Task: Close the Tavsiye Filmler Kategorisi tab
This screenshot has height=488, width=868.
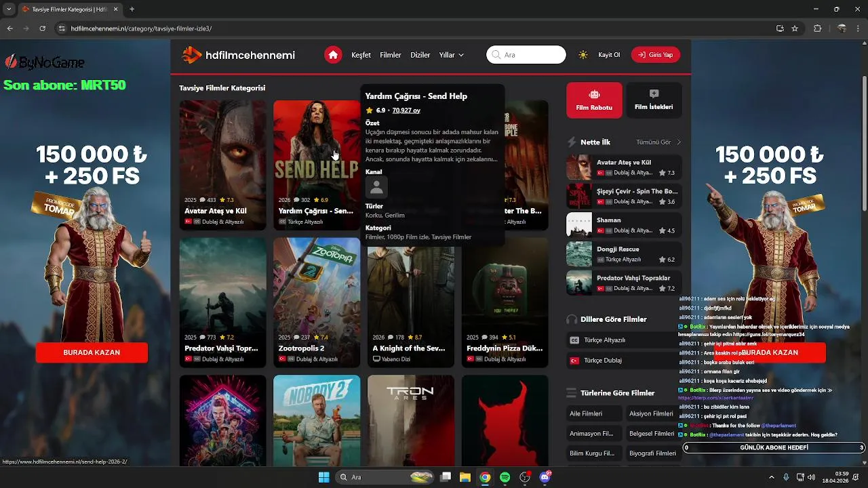Action: coord(115,9)
